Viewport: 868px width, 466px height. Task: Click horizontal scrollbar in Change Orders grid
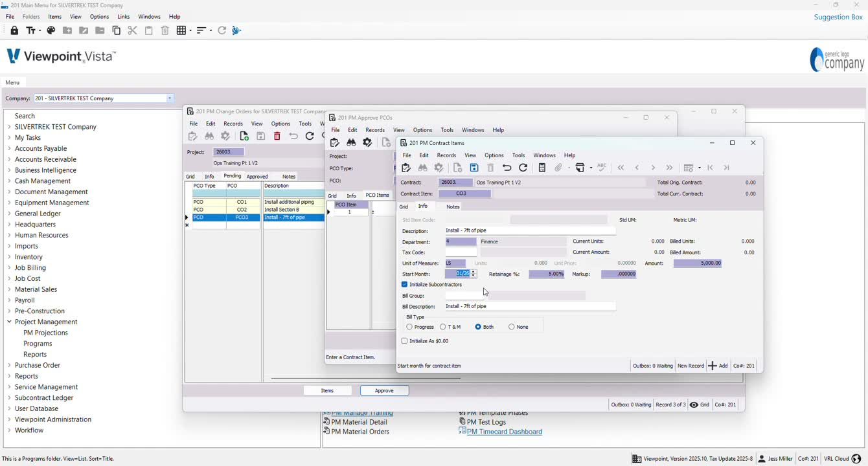point(365,378)
